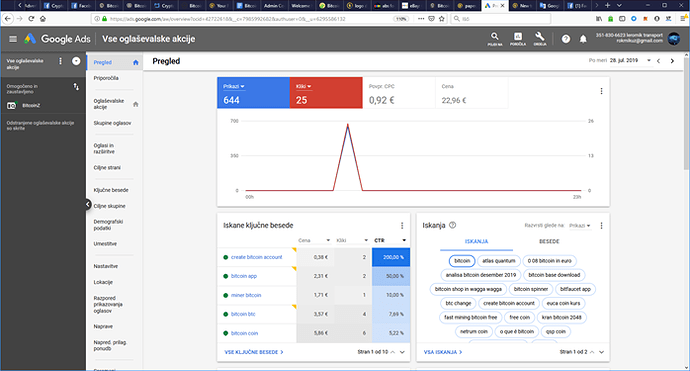Go to the browser home page
The width and height of the screenshot is (690, 371).
pyautogui.click(x=43, y=18)
